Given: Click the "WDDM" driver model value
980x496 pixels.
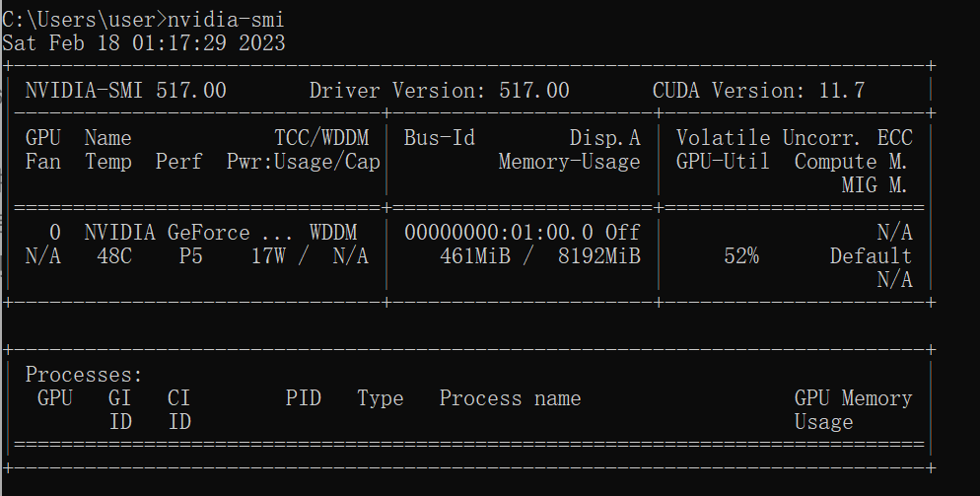Looking at the screenshot, I should click(x=333, y=234).
